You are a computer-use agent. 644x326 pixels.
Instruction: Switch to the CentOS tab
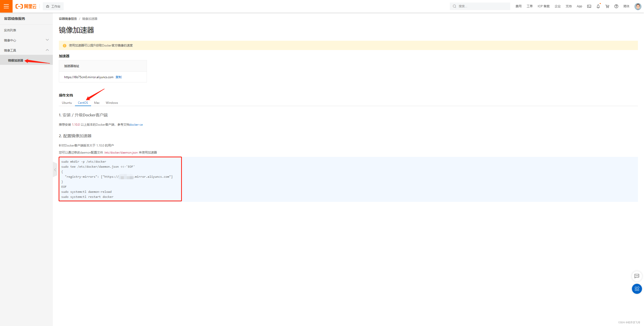tap(83, 103)
